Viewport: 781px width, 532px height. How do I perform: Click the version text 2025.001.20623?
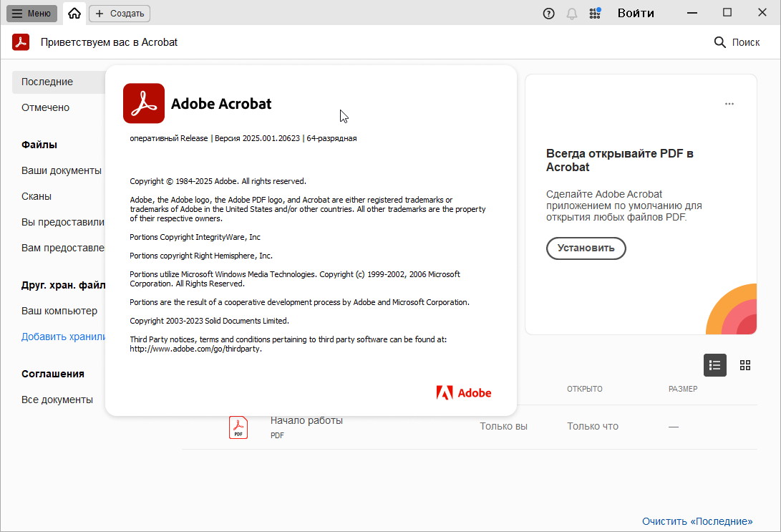271,138
